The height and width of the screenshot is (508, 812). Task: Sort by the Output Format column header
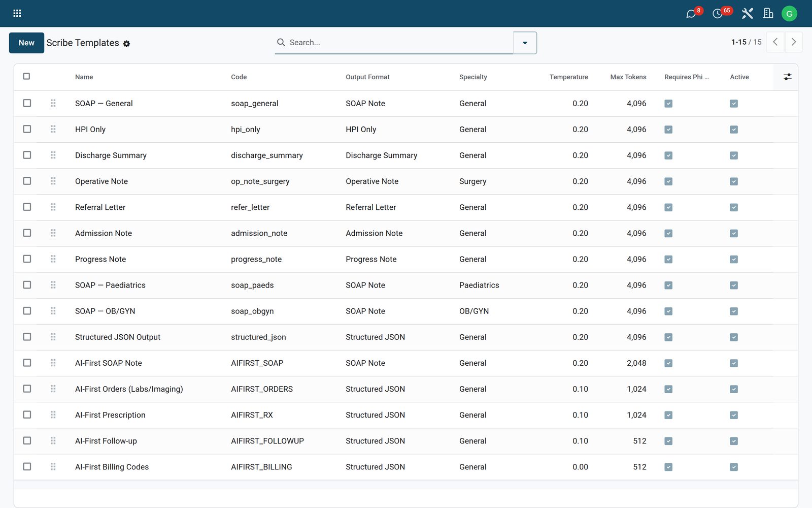[x=367, y=77]
